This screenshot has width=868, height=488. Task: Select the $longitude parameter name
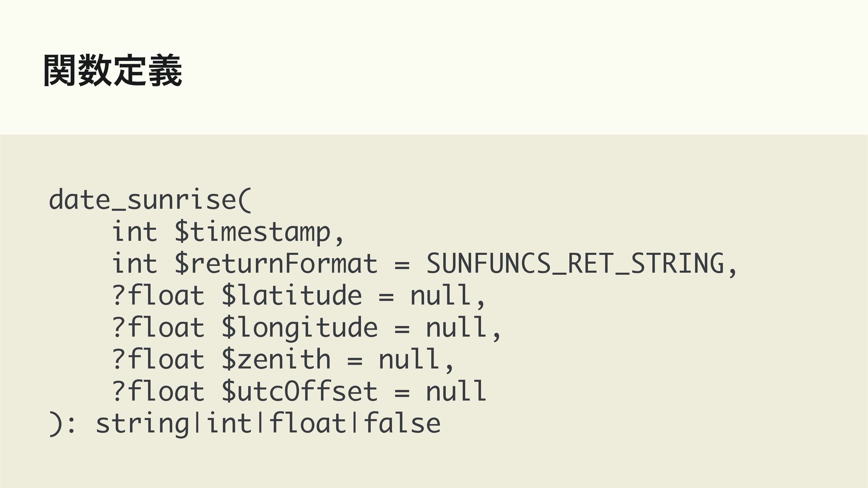(299, 328)
